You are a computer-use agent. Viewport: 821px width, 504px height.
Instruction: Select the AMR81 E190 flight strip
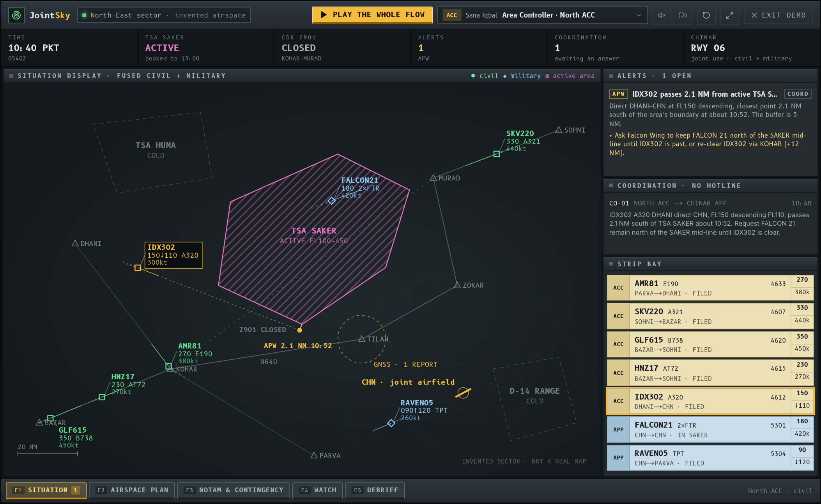coord(710,288)
